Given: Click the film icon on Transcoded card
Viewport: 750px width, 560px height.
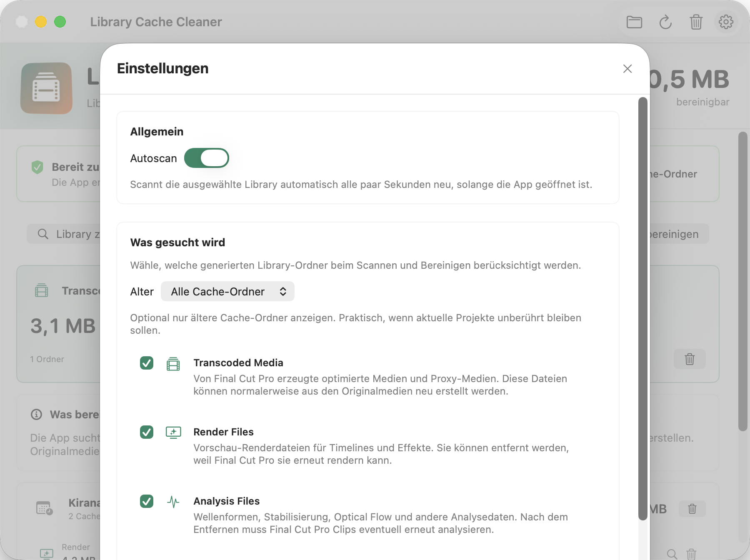Looking at the screenshot, I should (x=42, y=290).
